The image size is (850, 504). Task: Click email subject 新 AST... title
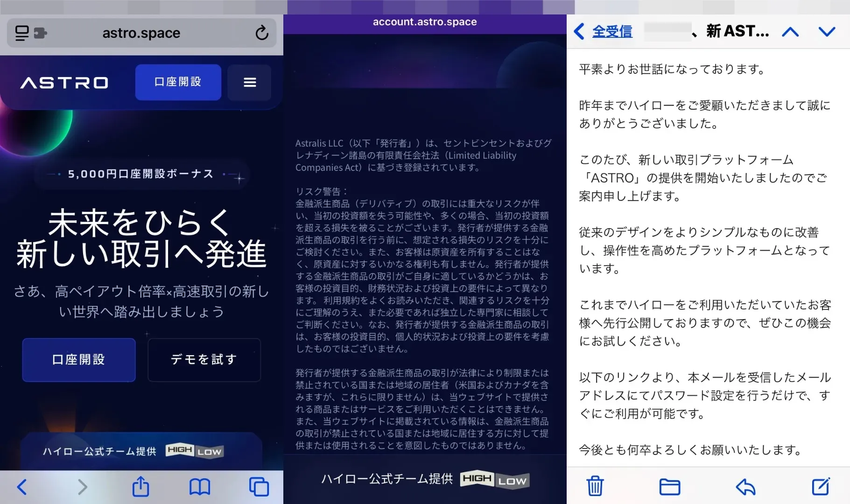click(738, 31)
